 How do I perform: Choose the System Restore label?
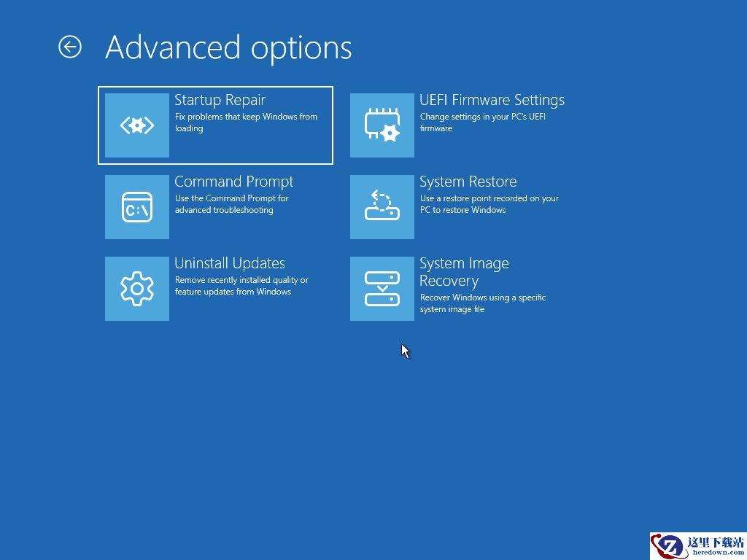click(x=468, y=182)
